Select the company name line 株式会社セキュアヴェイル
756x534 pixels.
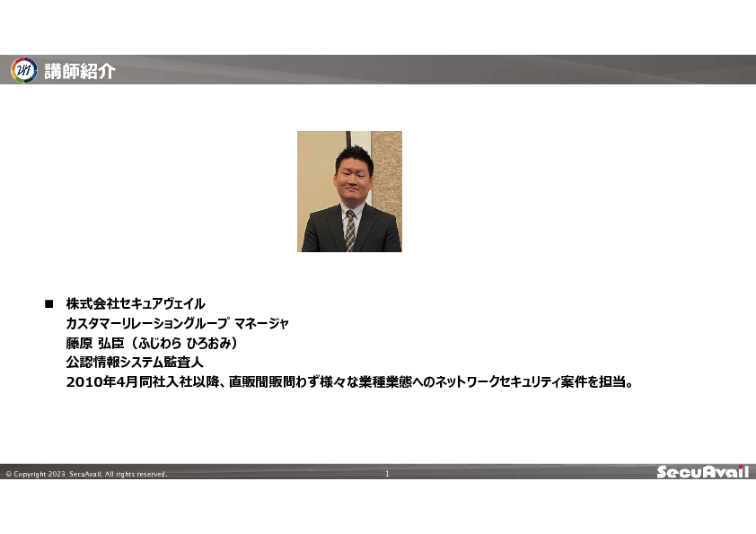coord(136,304)
